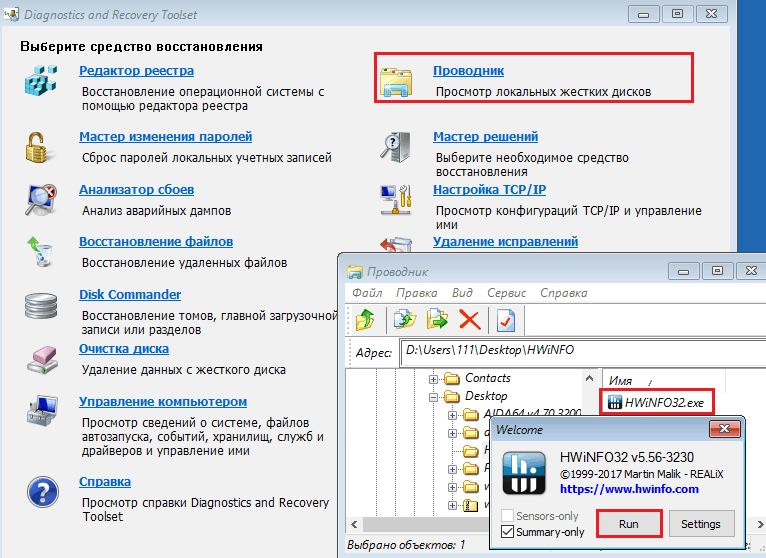Click the address field with D:\Users path
Viewport: 766px width, 558px height.
582,352
